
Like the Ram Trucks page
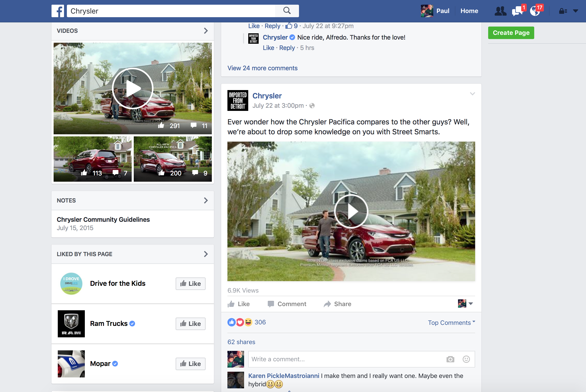pos(190,324)
